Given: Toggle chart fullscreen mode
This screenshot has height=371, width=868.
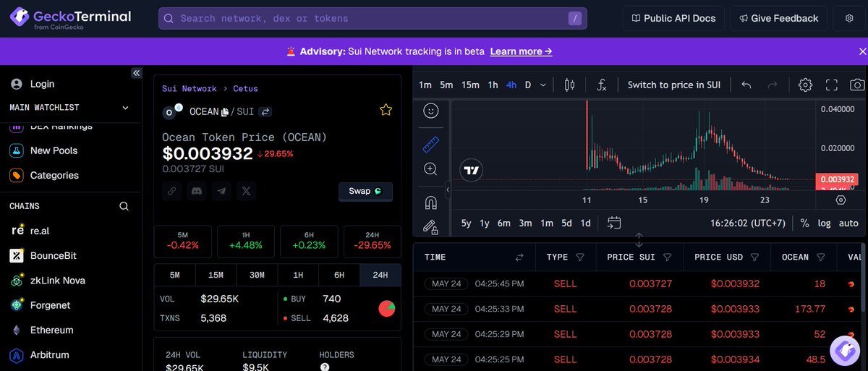Looking at the screenshot, I should pyautogui.click(x=832, y=85).
